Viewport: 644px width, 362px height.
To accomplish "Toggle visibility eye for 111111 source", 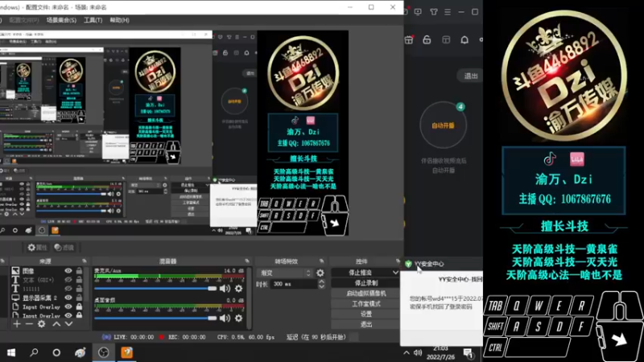I will pos(68,289).
